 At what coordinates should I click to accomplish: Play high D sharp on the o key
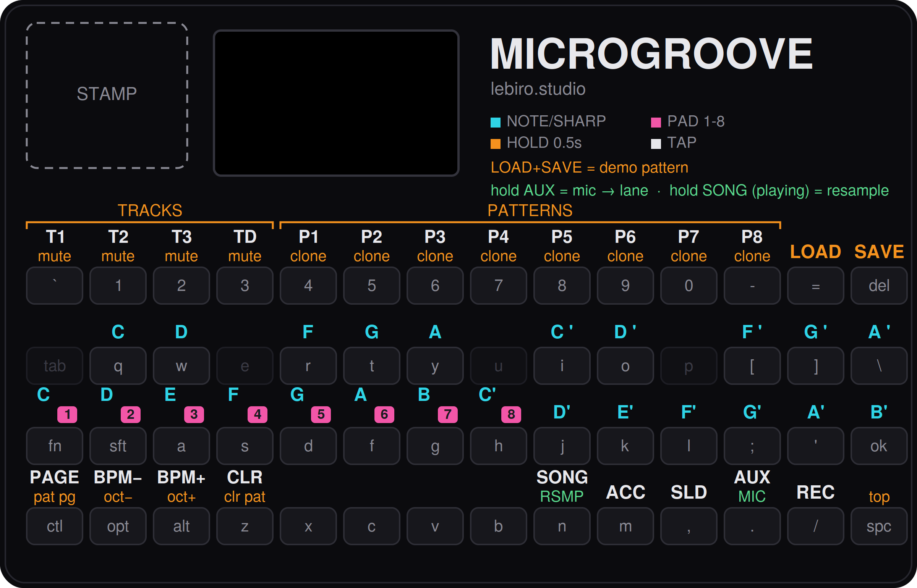click(625, 366)
